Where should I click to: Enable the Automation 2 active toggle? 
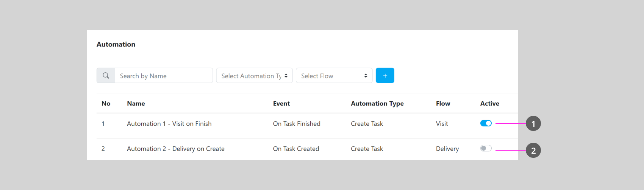[x=486, y=148]
